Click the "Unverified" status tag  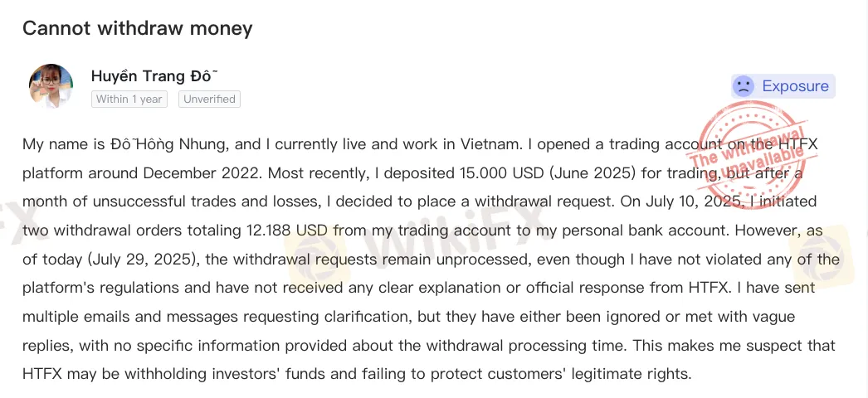coord(209,99)
